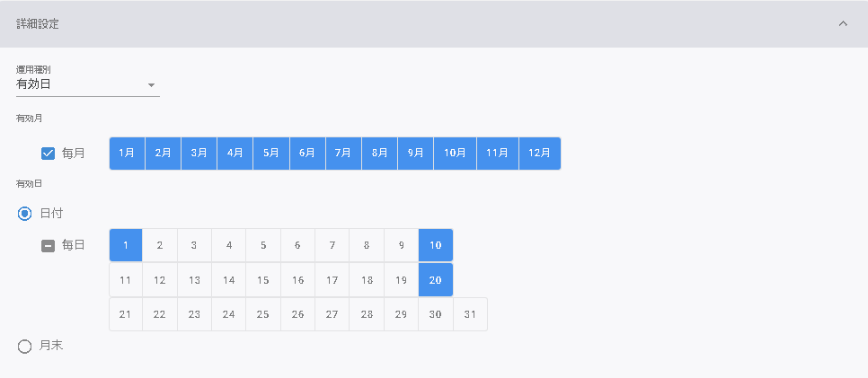Viewport: 868px width, 378px height.
Task: Select the 日付 radio button
Action: (x=25, y=213)
